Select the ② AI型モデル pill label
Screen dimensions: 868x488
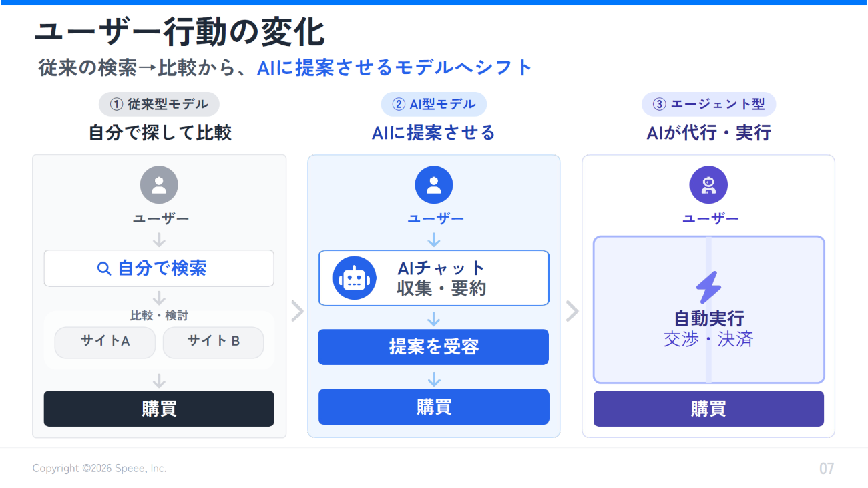click(x=434, y=104)
